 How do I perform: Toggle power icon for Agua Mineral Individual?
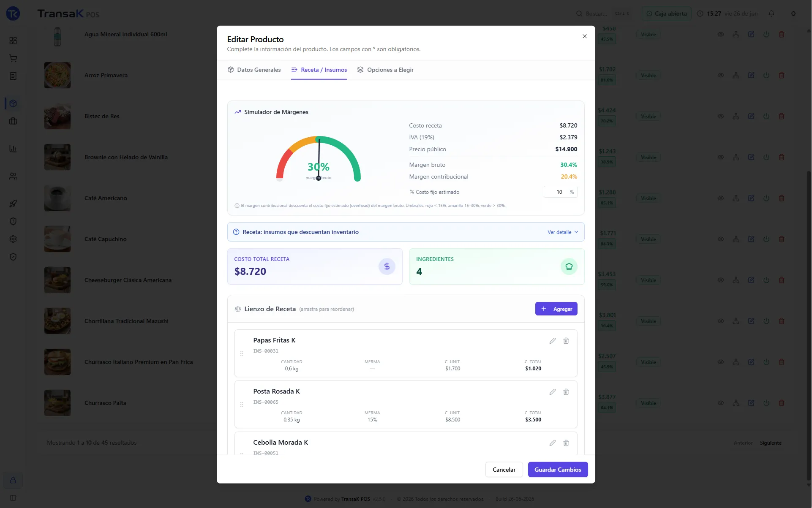(766, 35)
